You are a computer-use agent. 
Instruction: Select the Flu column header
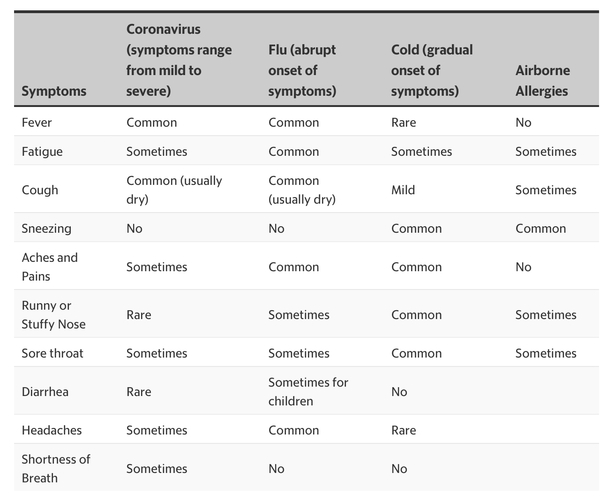[x=303, y=70]
